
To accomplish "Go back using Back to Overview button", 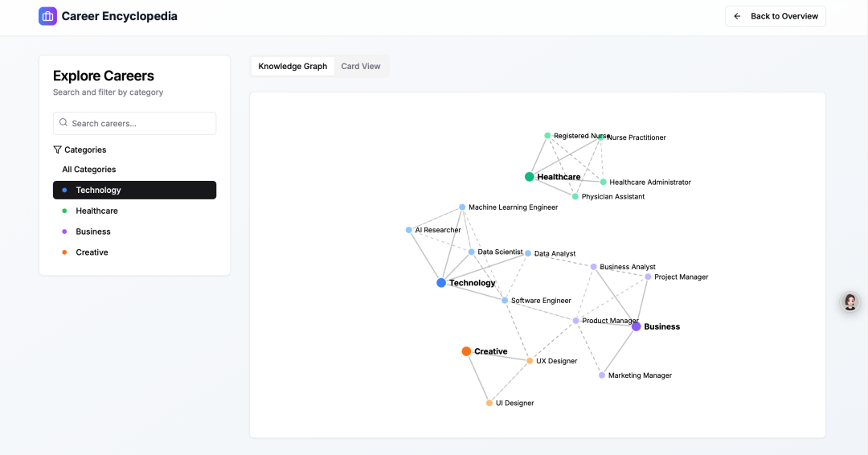I will pyautogui.click(x=775, y=16).
